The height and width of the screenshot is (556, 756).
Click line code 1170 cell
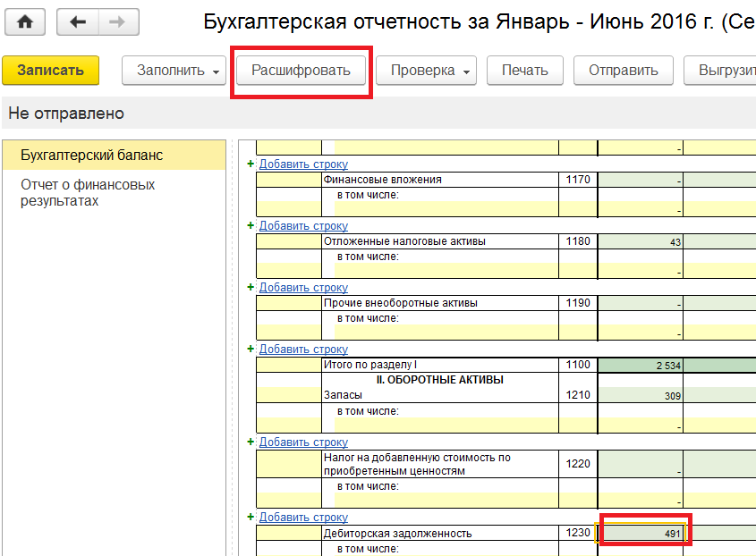tap(578, 180)
